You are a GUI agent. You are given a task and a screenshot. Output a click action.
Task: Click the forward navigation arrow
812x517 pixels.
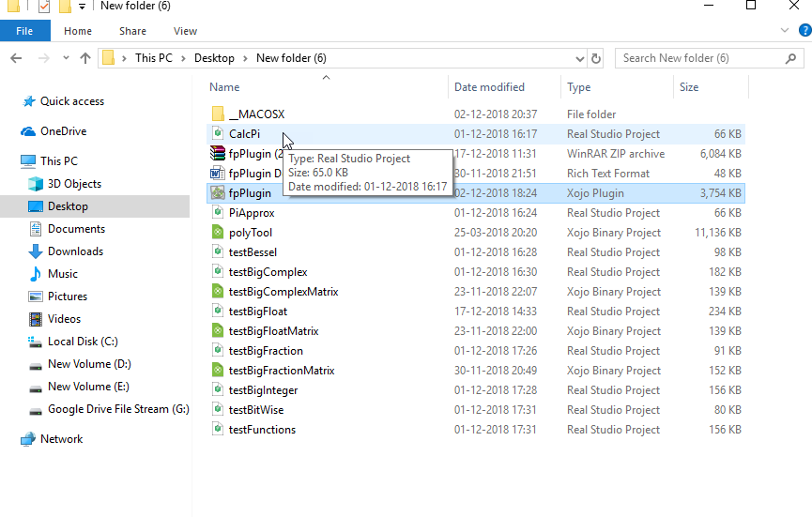(44, 58)
